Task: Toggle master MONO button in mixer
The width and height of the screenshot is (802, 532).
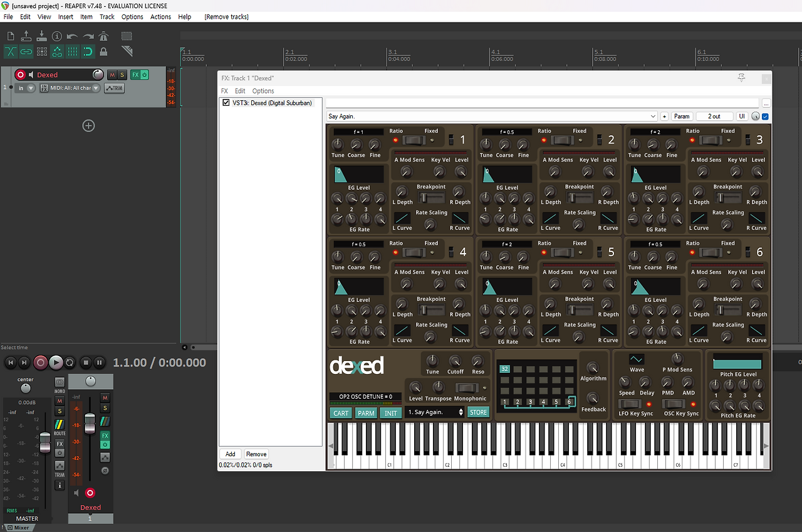Action: point(60,382)
